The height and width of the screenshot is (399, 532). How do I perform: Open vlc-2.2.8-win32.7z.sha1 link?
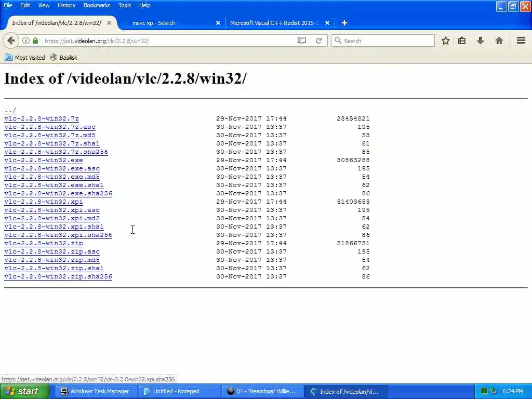tap(52, 143)
